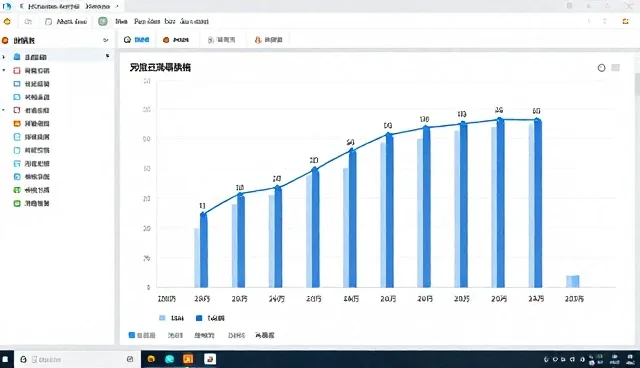Toggle the light blue series in the chart legend
Screen dimensions: 640x368
tap(171, 318)
